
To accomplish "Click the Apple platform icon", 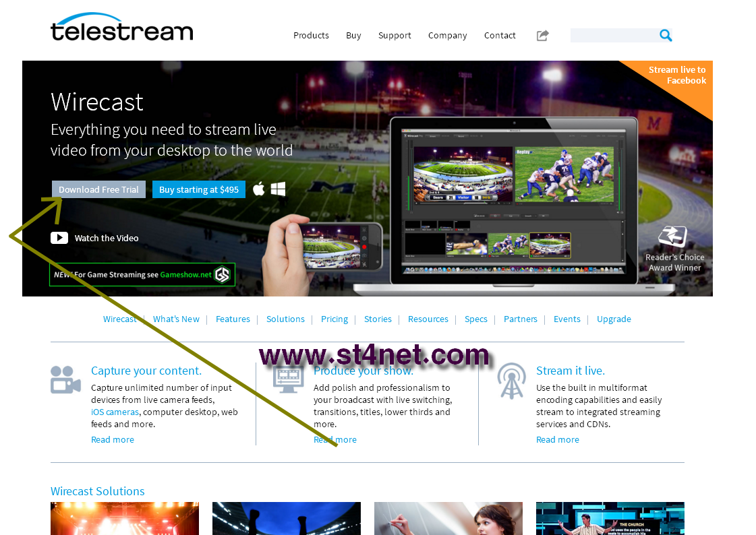I will [x=259, y=189].
